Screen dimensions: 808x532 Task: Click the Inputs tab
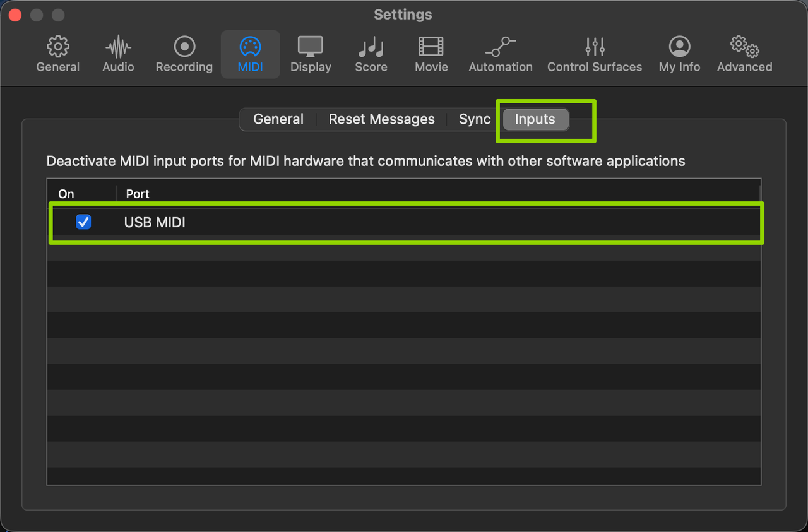[535, 119]
